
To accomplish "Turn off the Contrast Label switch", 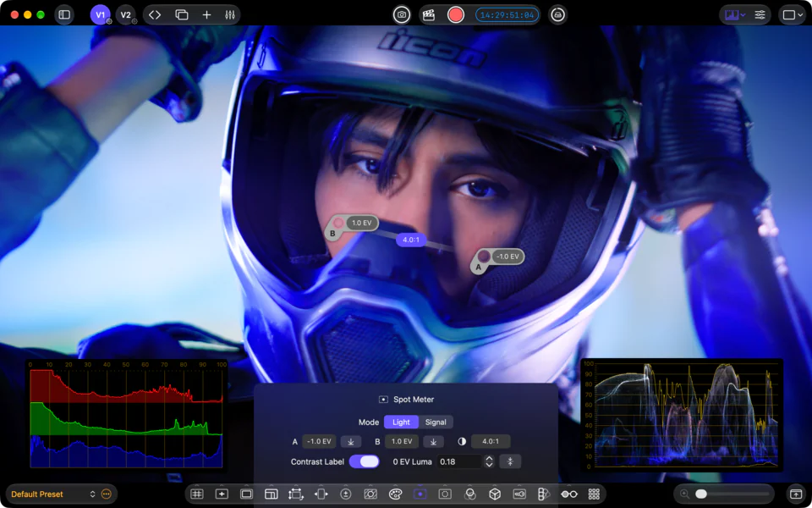I will (364, 461).
